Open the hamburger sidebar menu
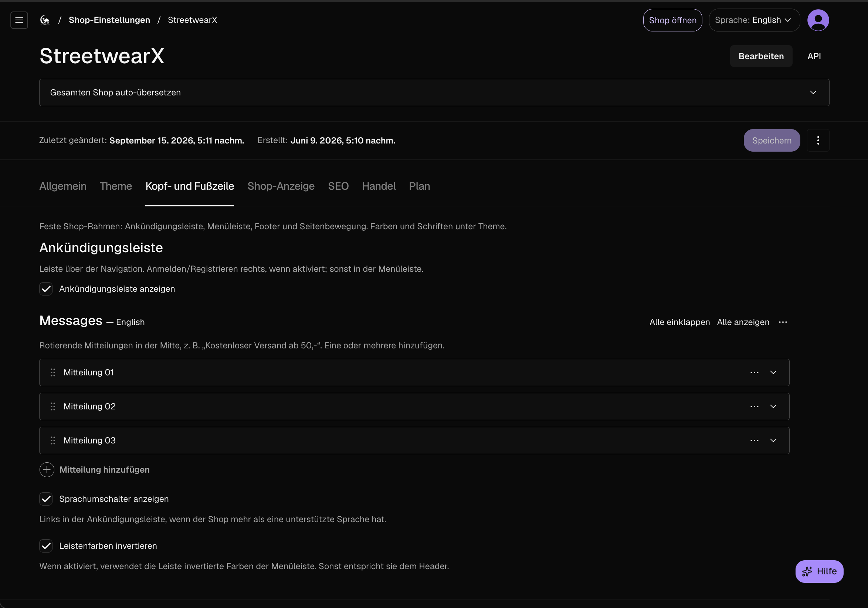This screenshot has height=608, width=868. [19, 20]
